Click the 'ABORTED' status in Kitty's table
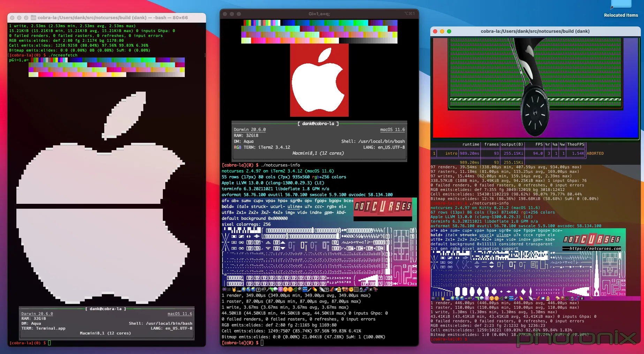Image resolution: width=644 pixels, height=354 pixels. (595, 153)
